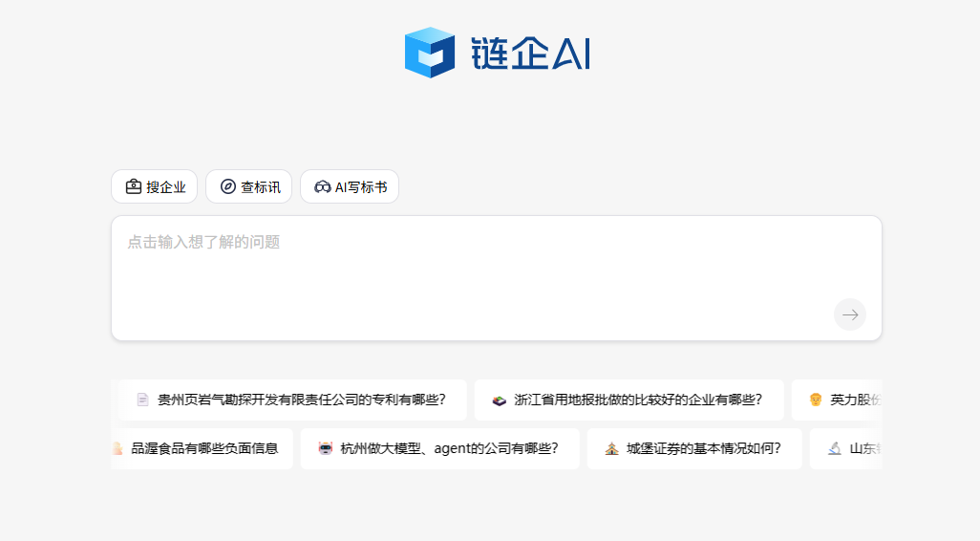Click the robot icon beside 杭州做大模型
Screen dimensions: 980x541
click(325, 448)
